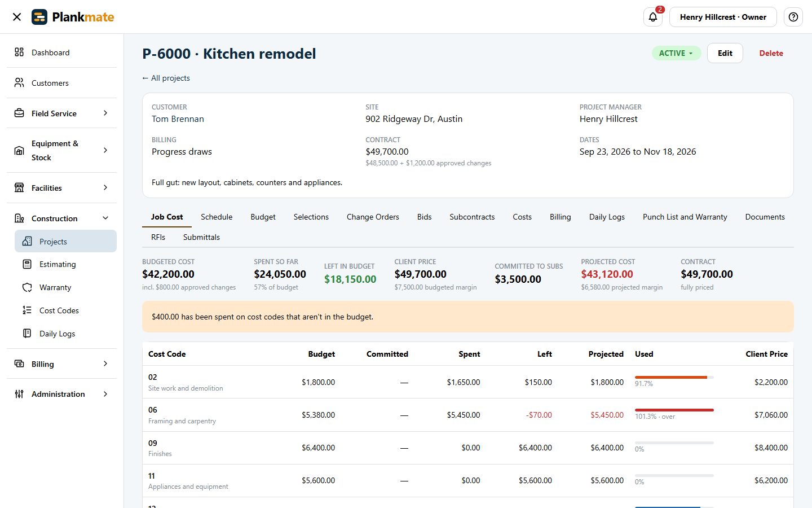Click the '$43,120.00' projected cost value
812x508 pixels.
(607, 274)
